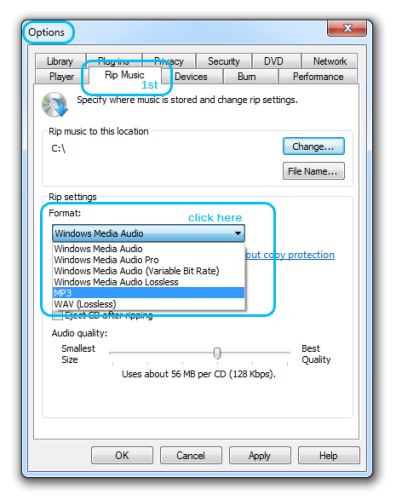Open the Performance tab

click(x=318, y=76)
